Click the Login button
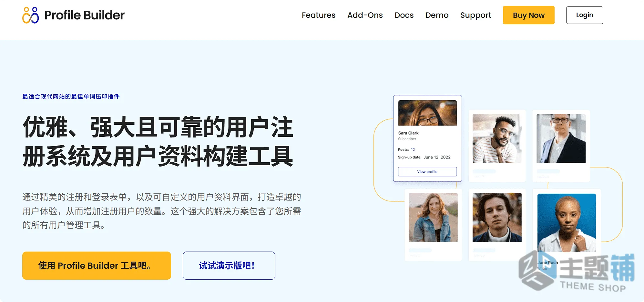 pos(584,15)
